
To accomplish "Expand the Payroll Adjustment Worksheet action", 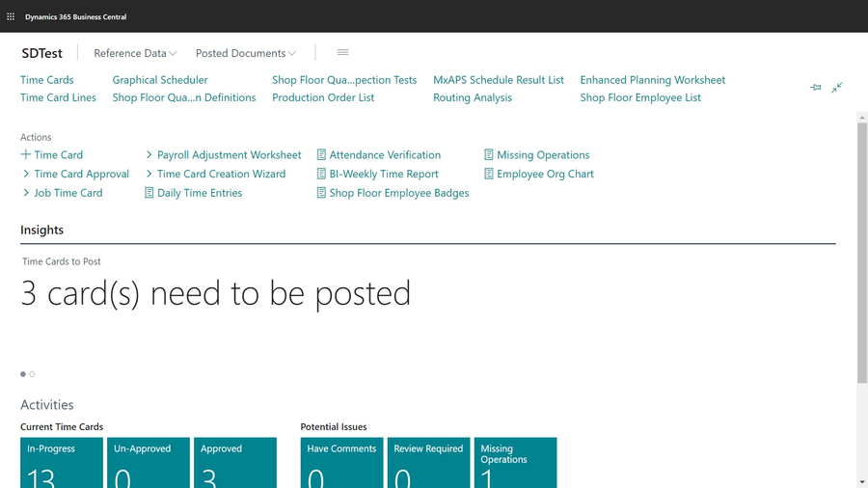I will point(149,155).
